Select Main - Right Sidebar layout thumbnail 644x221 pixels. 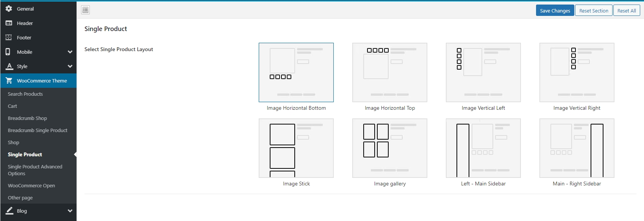[577, 148]
